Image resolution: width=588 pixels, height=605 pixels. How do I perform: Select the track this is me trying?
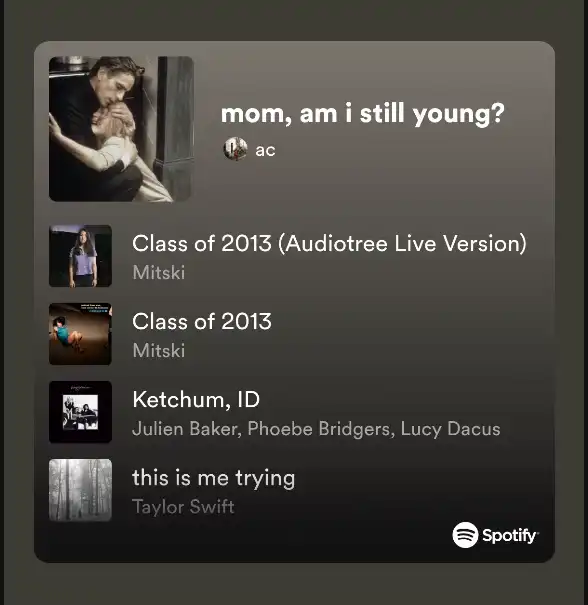coord(213,478)
